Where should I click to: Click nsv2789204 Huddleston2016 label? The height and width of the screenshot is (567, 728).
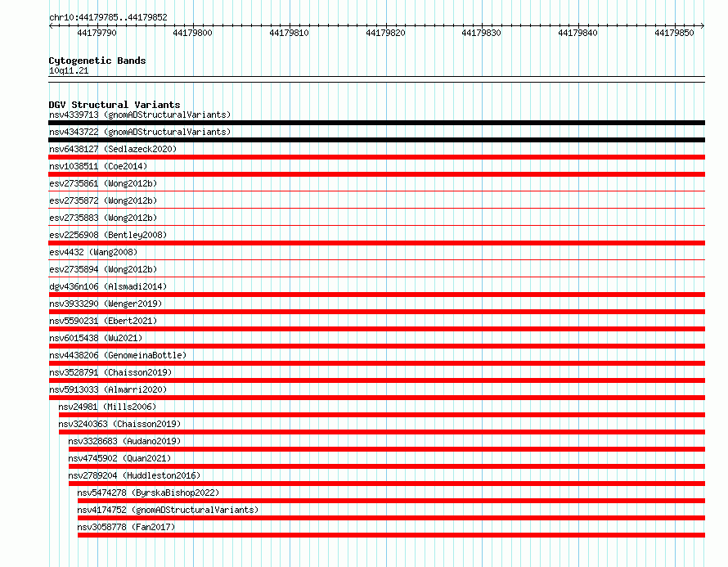click(134, 475)
